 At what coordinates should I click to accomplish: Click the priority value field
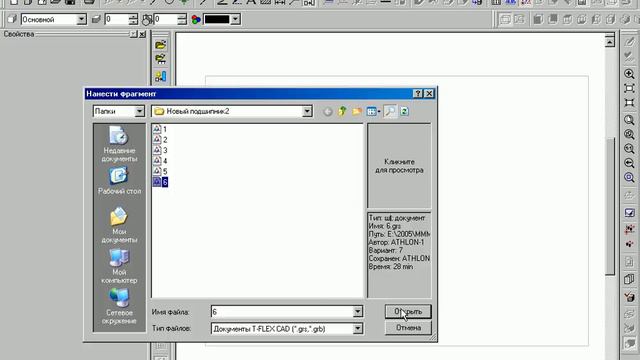(x=165, y=19)
